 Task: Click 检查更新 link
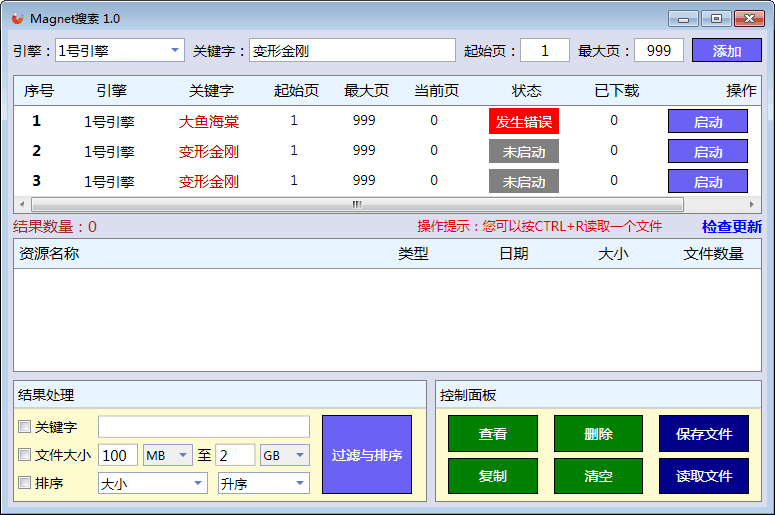731,227
